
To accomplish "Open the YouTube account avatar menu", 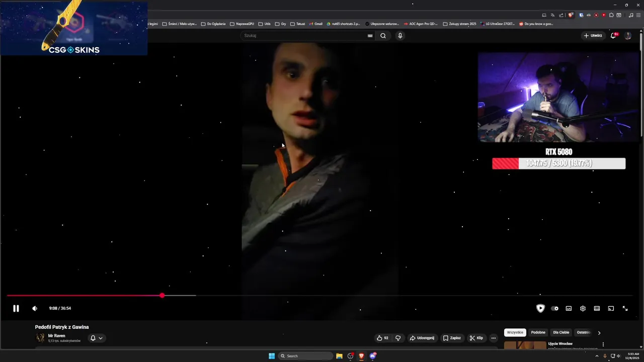I will pyautogui.click(x=628, y=36).
